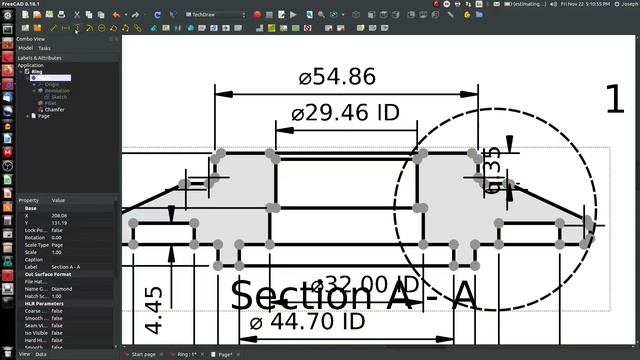640x360 pixels.
Task: Click the Diameter dimension tool
Action: pyautogui.click(x=101, y=28)
